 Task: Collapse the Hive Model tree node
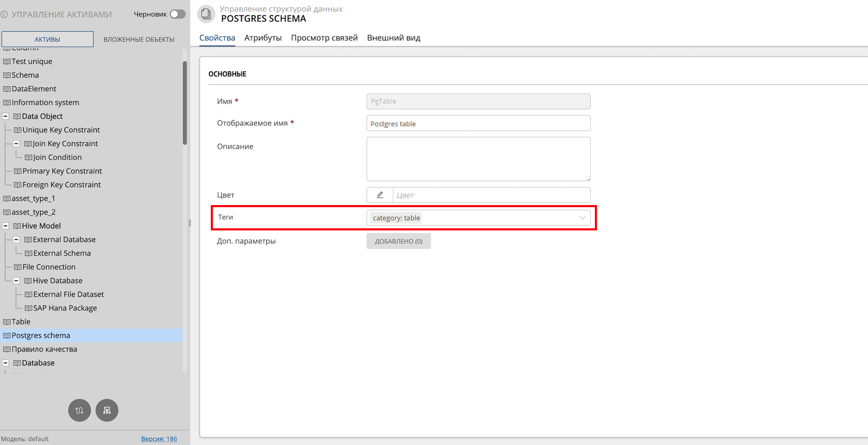pyautogui.click(x=6, y=226)
